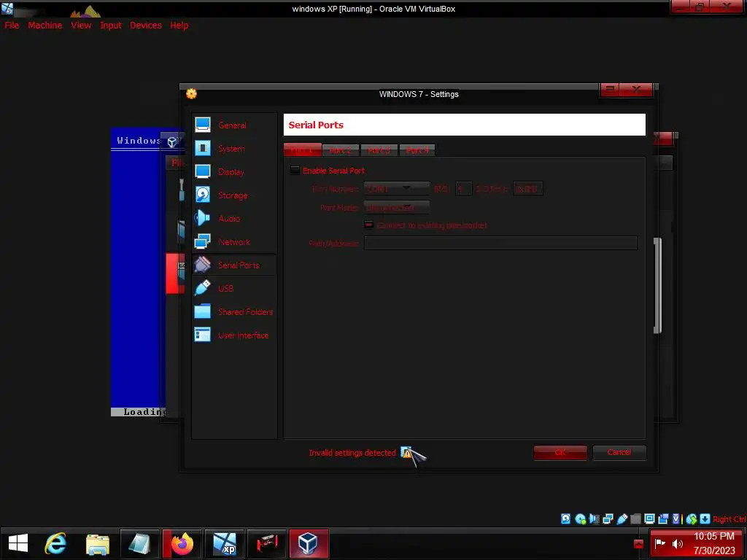The image size is (747, 560).
Task: Switch to the XP virtual machine taskbar button
Action: point(225,543)
